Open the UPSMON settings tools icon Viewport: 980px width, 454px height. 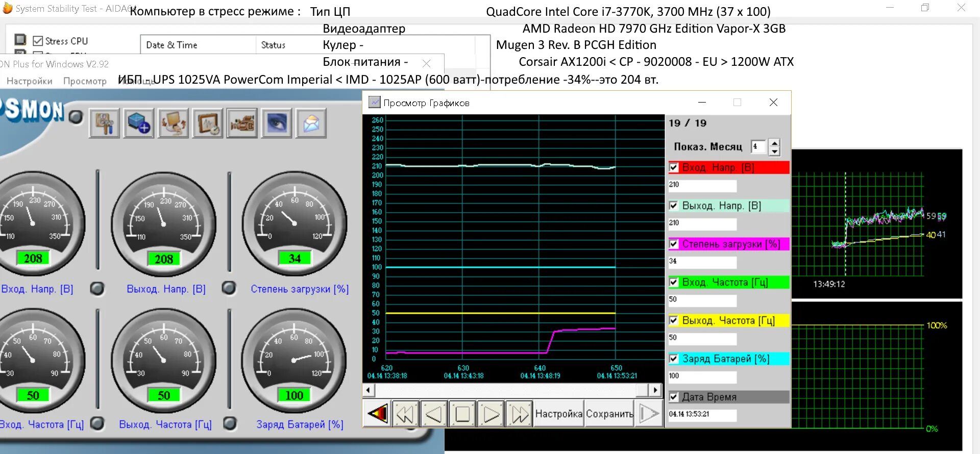click(x=104, y=123)
